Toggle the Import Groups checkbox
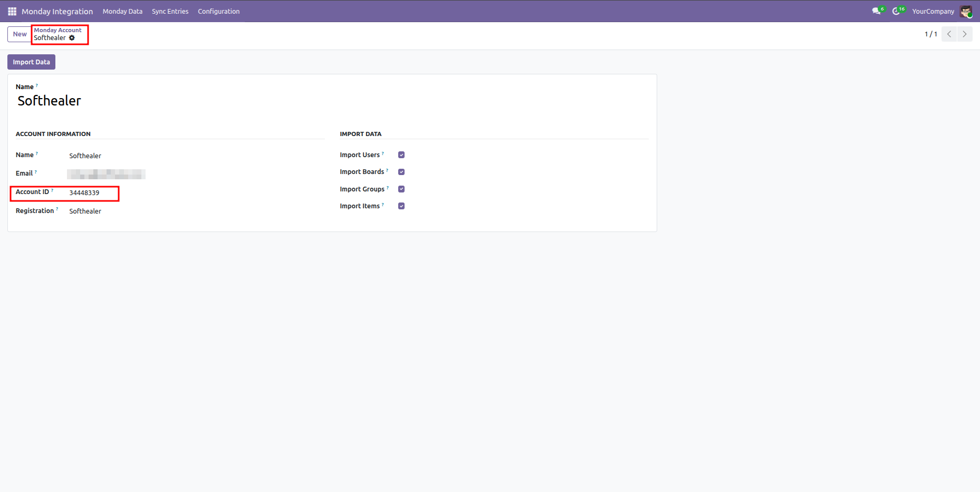The image size is (980, 492). (401, 189)
